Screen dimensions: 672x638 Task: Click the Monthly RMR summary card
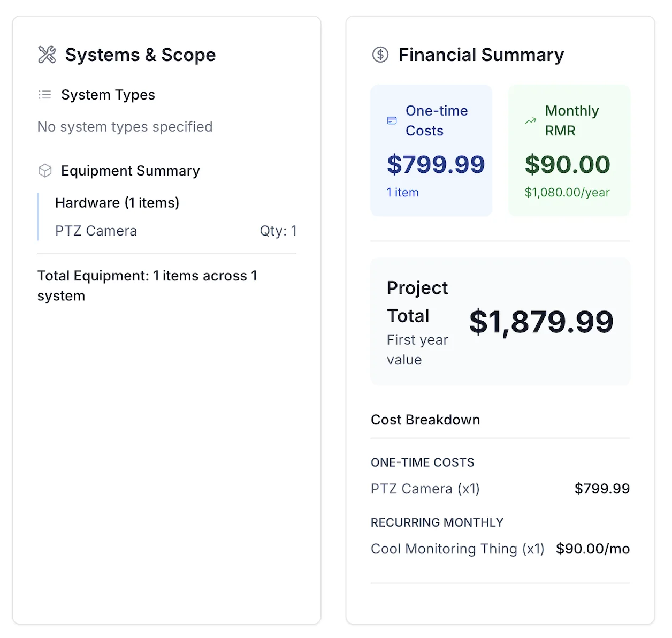569,150
